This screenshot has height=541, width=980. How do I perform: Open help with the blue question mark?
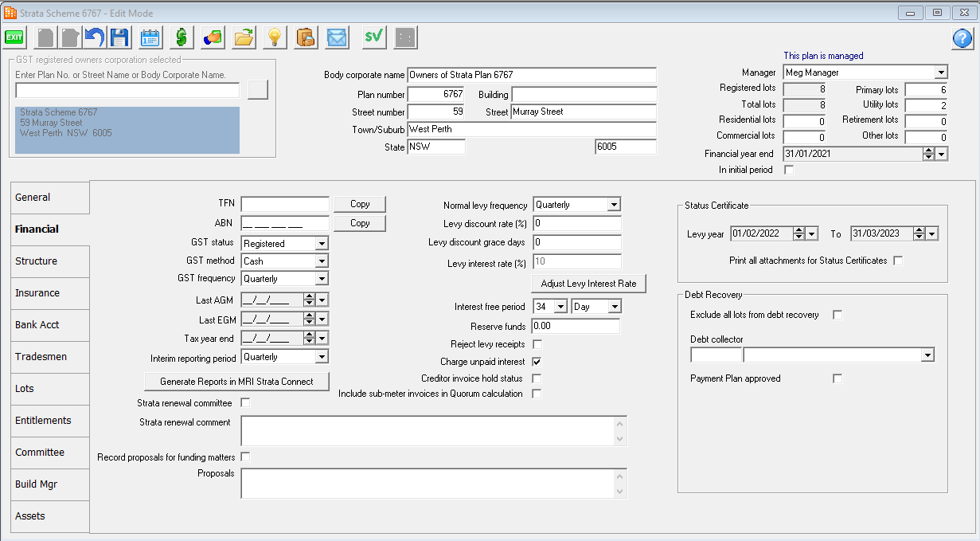(x=962, y=38)
